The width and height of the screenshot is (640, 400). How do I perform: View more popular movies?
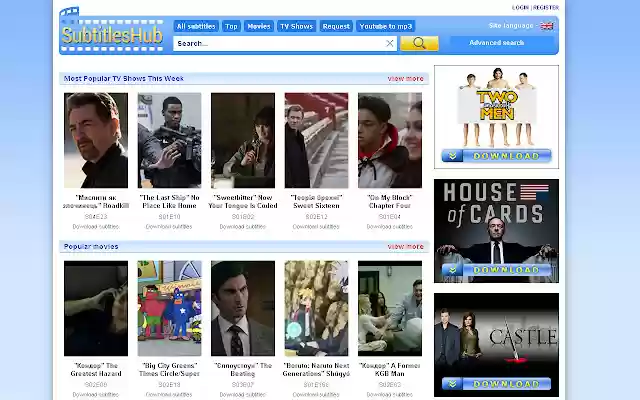[405, 247]
